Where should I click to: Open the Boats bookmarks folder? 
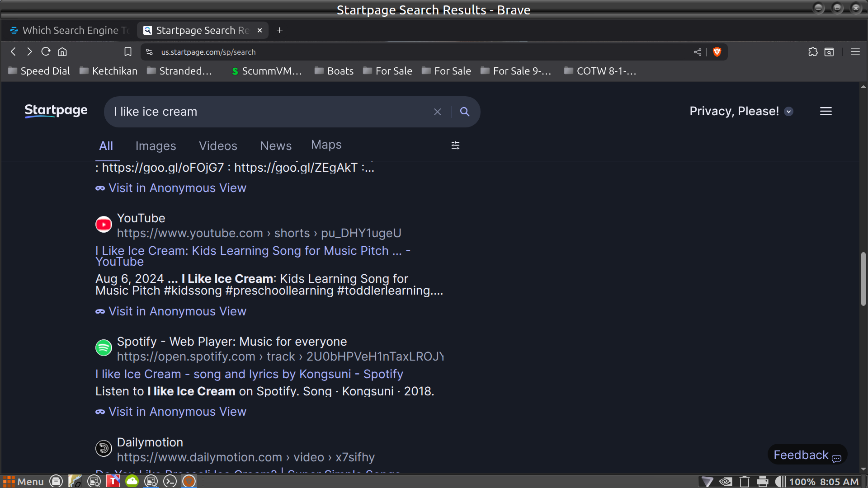pyautogui.click(x=334, y=71)
